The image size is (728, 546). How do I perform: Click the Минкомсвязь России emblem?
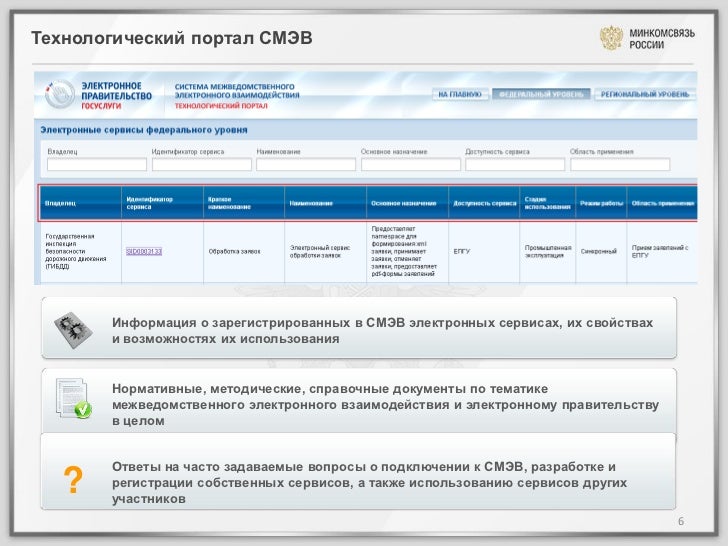pyautogui.click(x=611, y=38)
